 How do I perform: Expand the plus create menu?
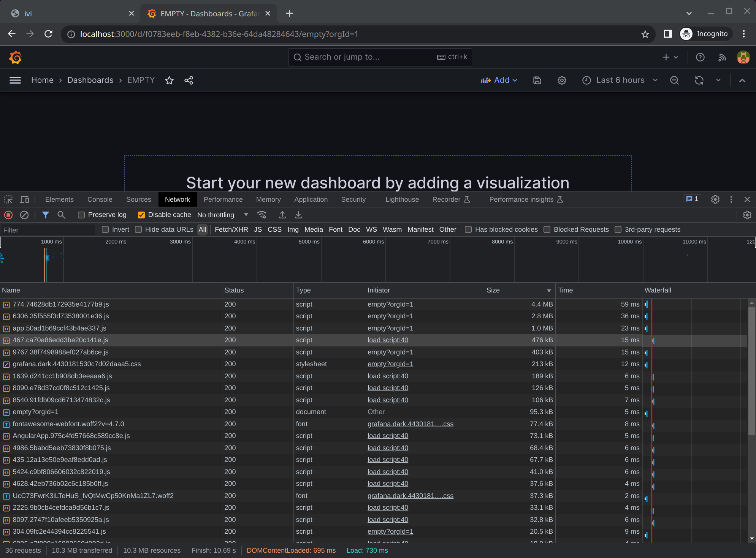click(670, 57)
